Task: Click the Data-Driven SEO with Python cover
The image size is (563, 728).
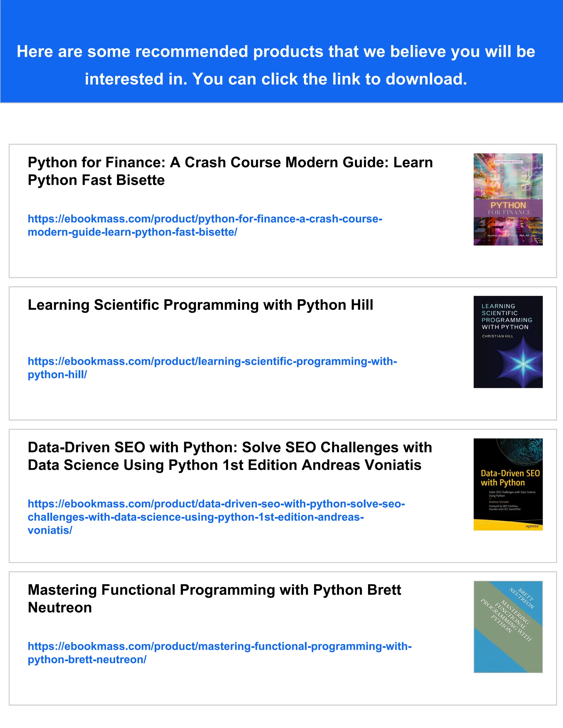Action: point(508,484)
